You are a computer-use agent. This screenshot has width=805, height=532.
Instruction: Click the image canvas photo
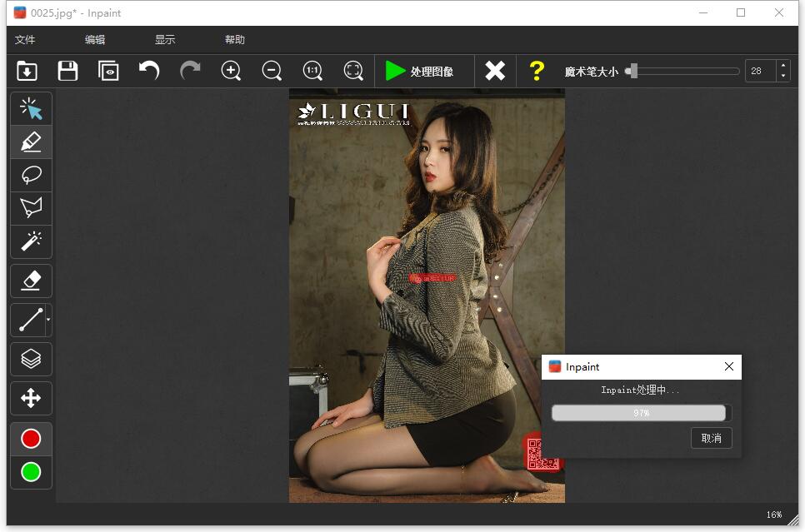point(427,296)
